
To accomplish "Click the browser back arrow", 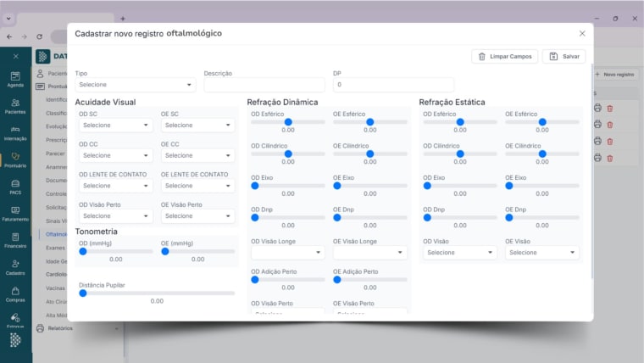I will tap(9, 36).
